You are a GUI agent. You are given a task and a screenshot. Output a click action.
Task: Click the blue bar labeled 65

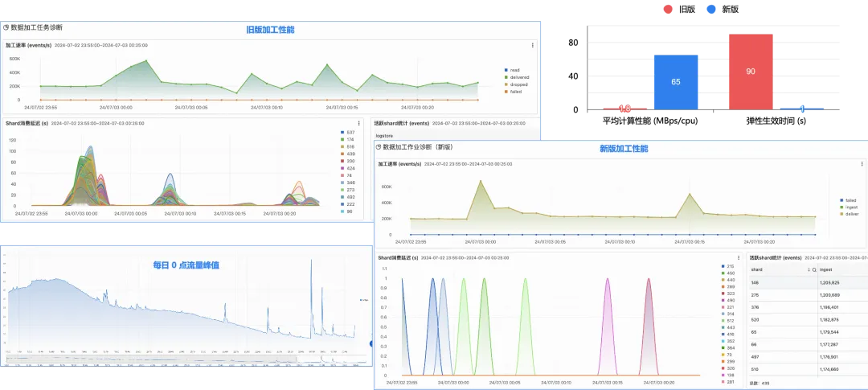(676, 82)
